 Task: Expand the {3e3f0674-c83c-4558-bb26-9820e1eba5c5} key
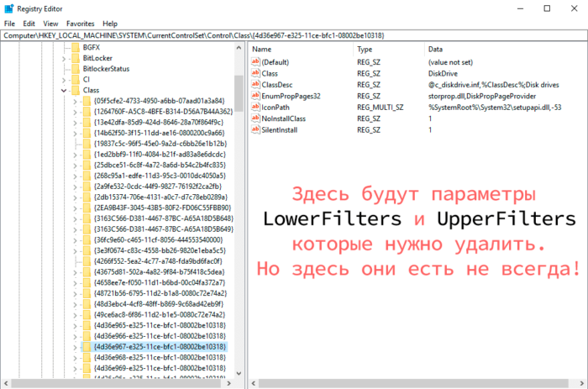[75, 251]
